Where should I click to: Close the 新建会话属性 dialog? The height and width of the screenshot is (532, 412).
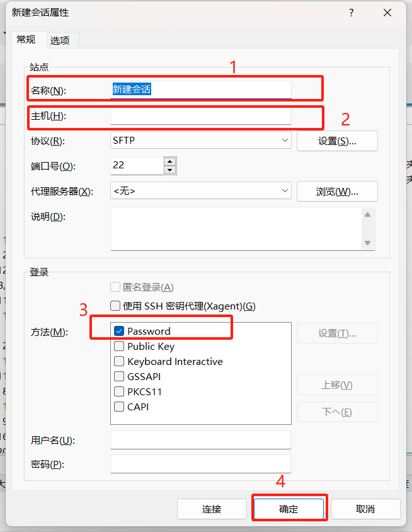tap(387, 13)
